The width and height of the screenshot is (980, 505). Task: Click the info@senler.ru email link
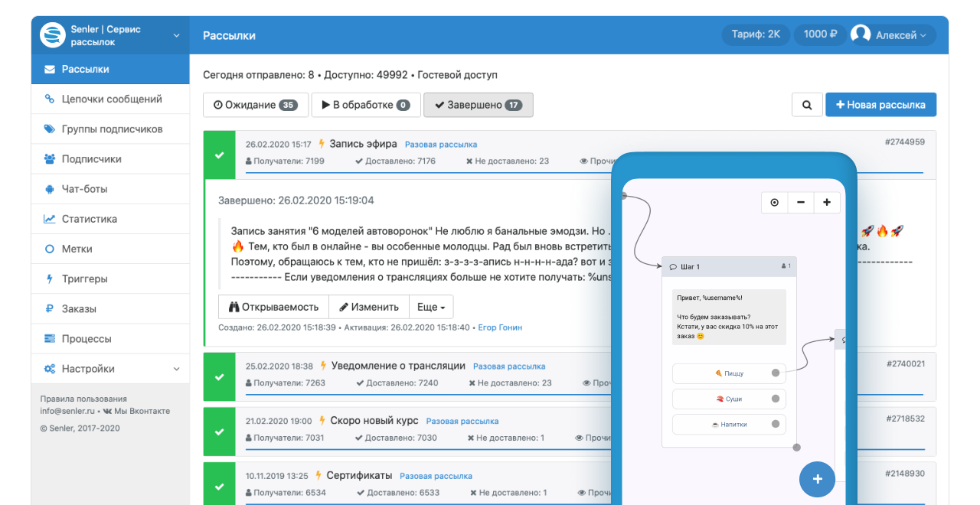(x=67, y=411)
